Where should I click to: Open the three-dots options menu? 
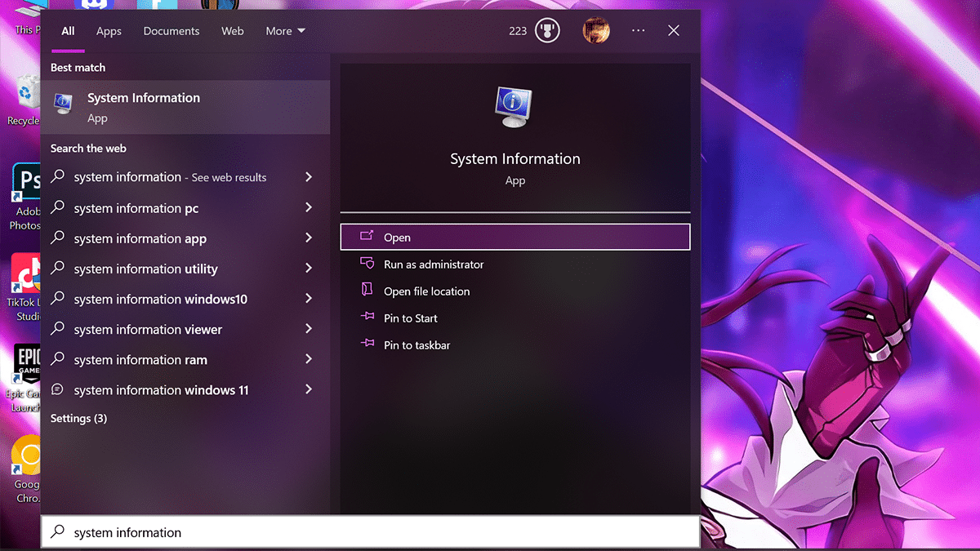point(639,31)
